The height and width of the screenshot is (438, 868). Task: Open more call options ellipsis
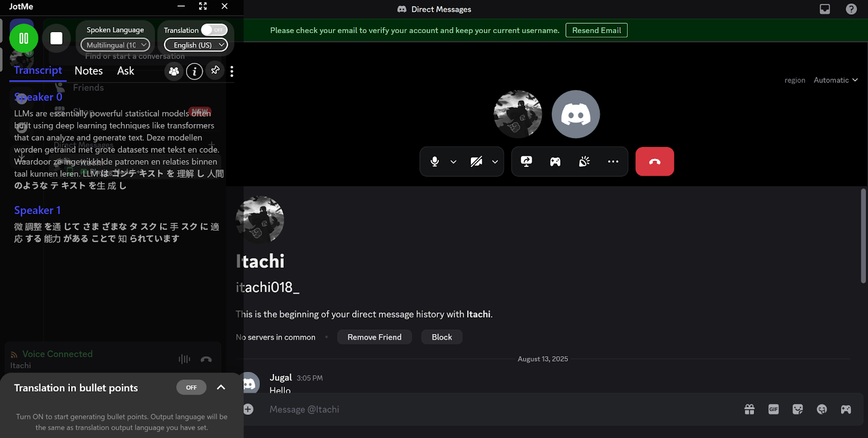click(613, 162)
